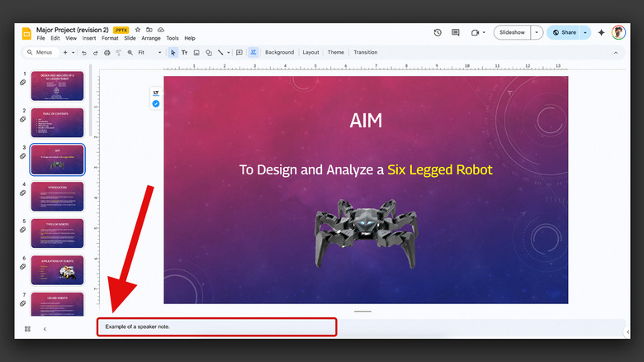This screenshot has height=362, width=644.
Task: Open the Insert menu
Action: (88, 38)
